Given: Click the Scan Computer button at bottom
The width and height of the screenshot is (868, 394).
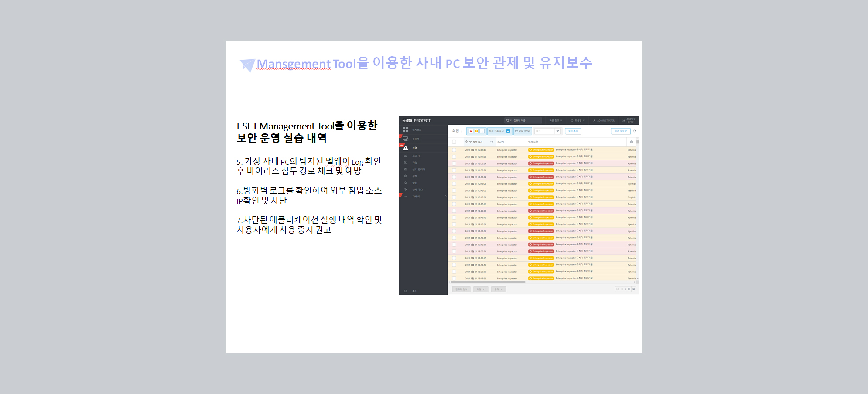Looking at the screenshot, I should click(461, 289).
